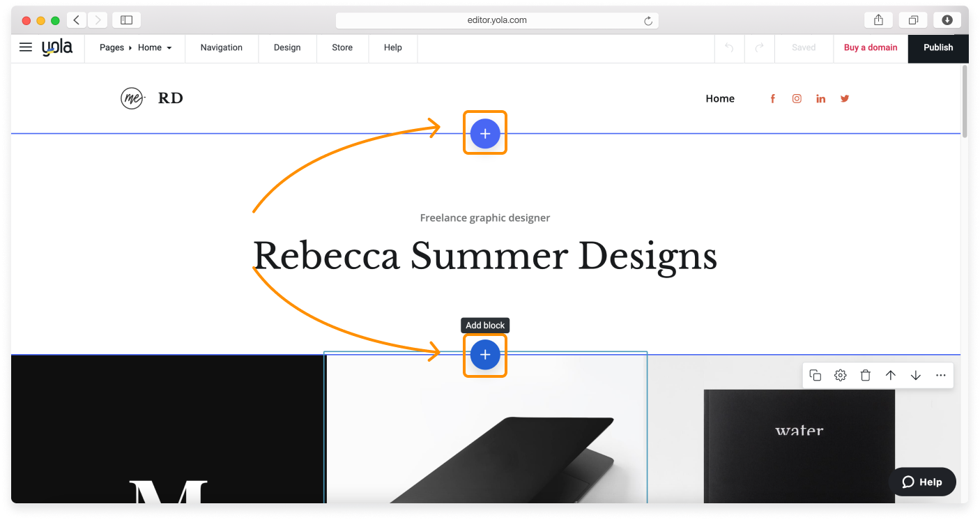The height and width of the screenshot is (520, 980).
Task: Click the Twitter social icon
Action: click(x=845, y=99)
